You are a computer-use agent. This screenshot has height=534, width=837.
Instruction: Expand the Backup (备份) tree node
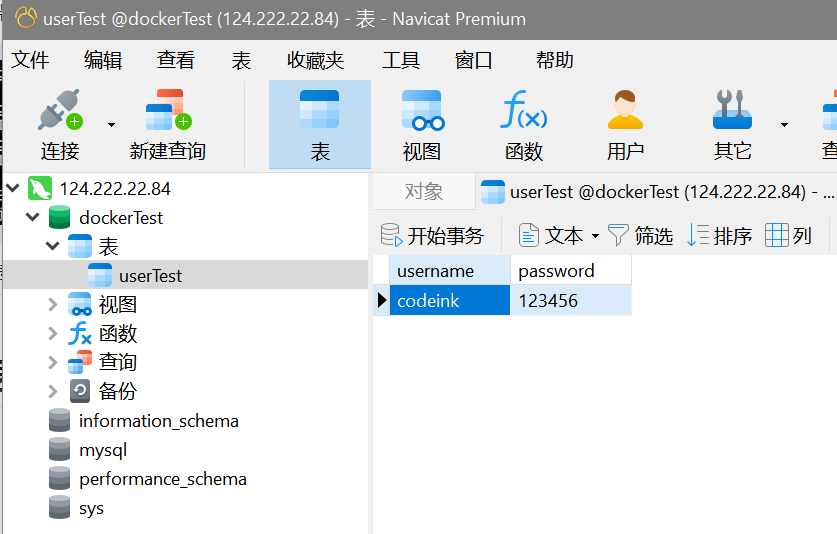[53, 391]
